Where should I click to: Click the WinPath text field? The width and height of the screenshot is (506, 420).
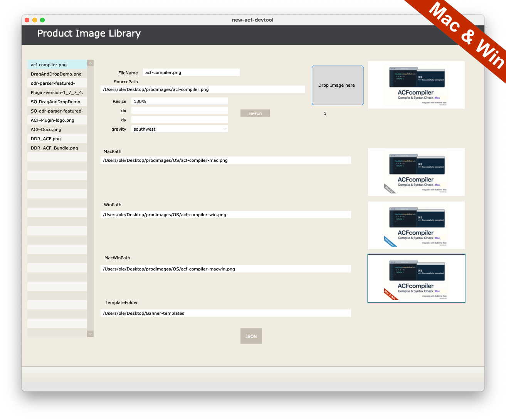coord(226,215)
